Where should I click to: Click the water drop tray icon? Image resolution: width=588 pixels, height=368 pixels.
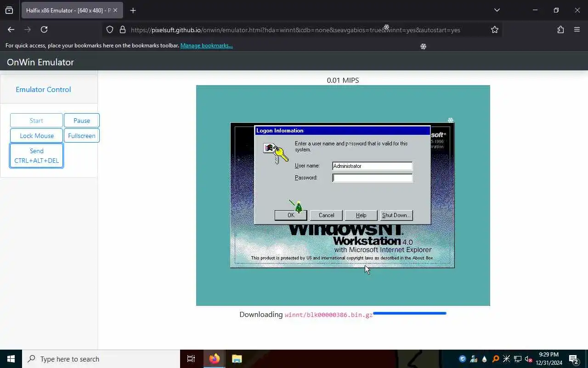click(x=485, y=359)
